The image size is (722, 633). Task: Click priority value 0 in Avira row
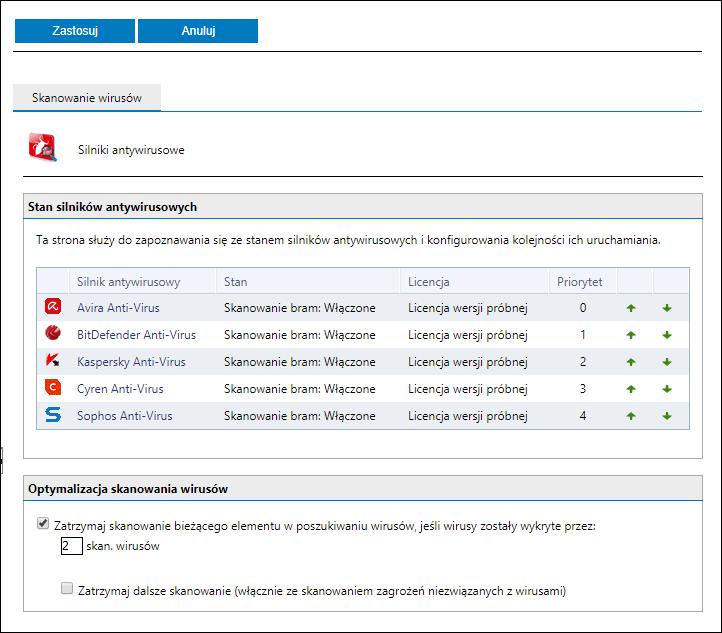coord(583,308)
